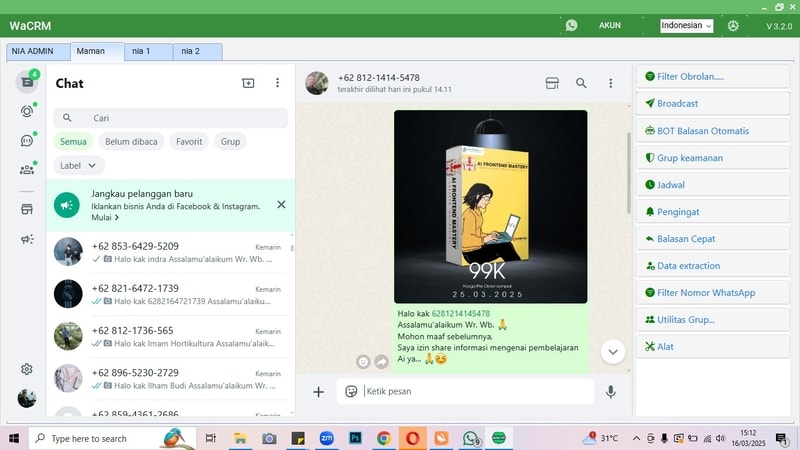800x450 pixels.
Task: Forward the 99K image message
Action: (x=381, y=362)
